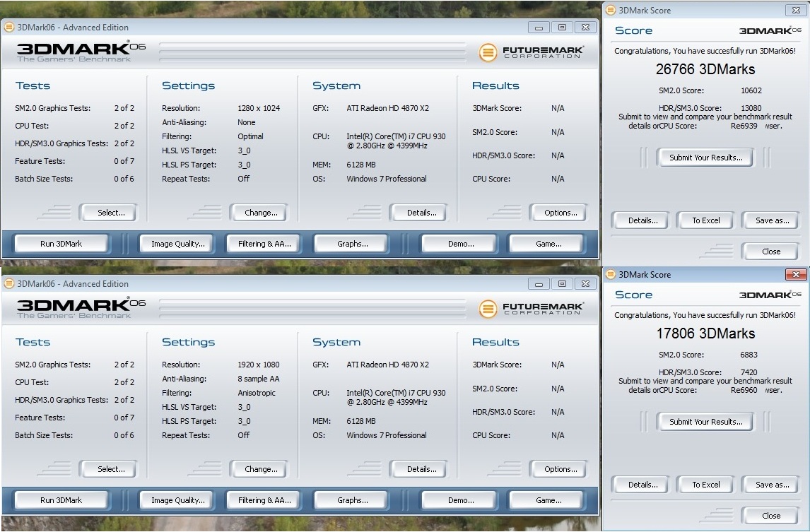
Task: Click the title bar icon of the lower 3DMark Score dialog
Action: pos(611,274)
